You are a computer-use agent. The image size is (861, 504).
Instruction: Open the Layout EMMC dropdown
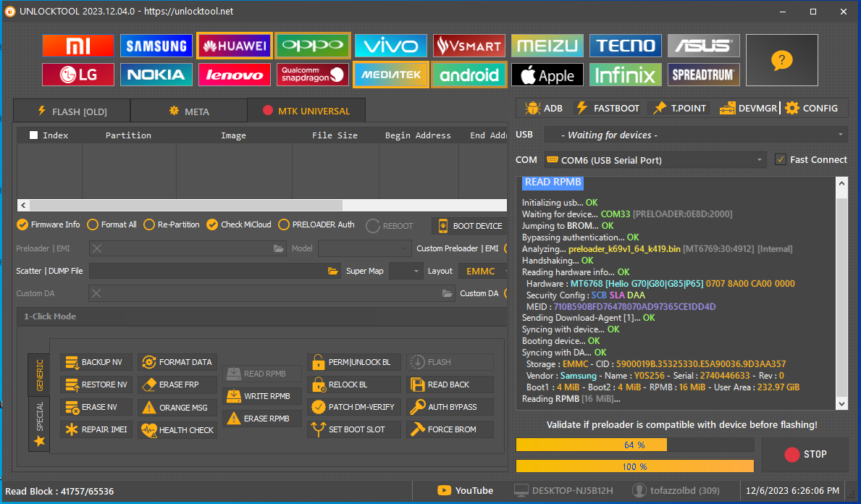[x=482, y=271]
